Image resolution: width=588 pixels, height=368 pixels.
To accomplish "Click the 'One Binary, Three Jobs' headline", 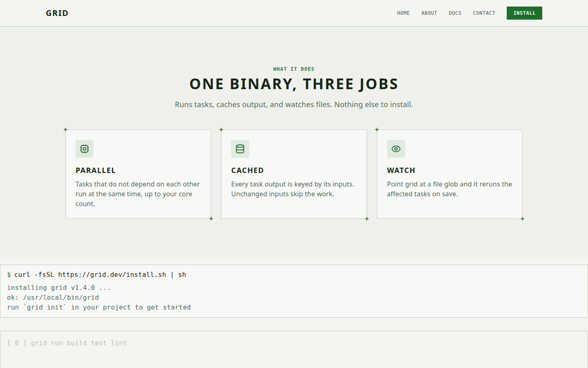I will [294, 84].
